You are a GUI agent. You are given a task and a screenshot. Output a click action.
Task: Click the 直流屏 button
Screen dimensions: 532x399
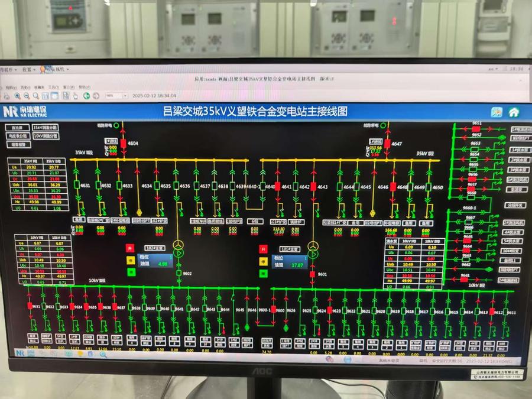pos(18,127)
